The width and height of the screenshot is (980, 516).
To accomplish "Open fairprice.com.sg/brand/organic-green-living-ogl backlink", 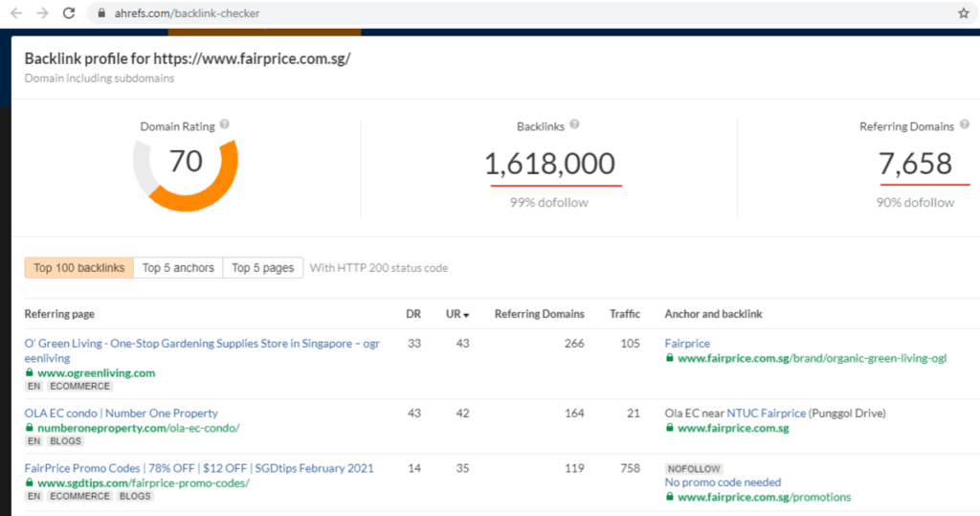I will (812, 358).
